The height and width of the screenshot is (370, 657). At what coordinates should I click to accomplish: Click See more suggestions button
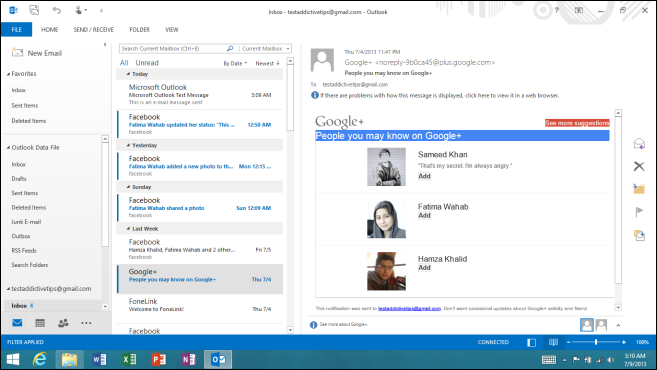click(577, 123)
